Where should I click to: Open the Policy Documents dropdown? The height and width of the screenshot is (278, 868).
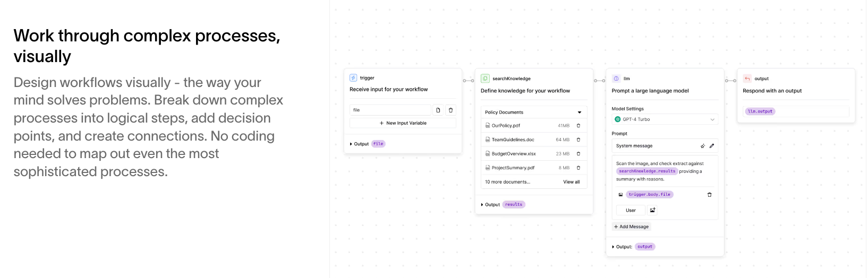click(x=580, y=112)
